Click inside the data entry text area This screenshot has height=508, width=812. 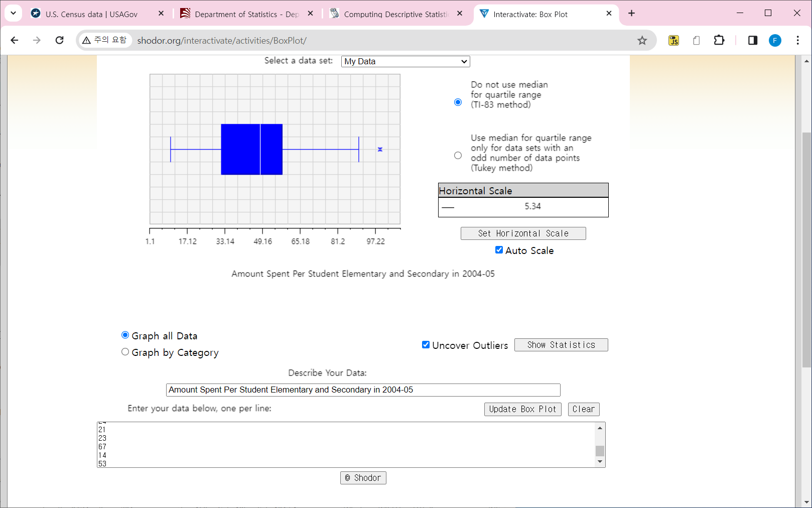346,445
